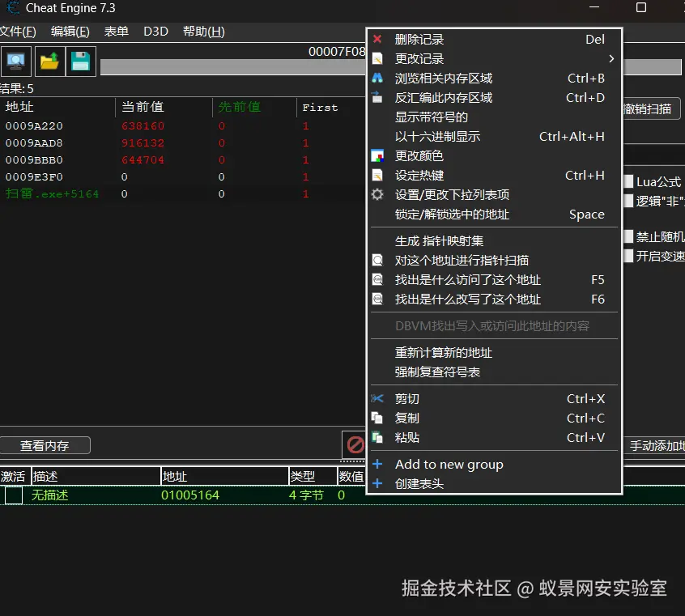This screenshot has width=685, height=616.
Task: Click the 无描述 description cell
Action: click(49, 495)
